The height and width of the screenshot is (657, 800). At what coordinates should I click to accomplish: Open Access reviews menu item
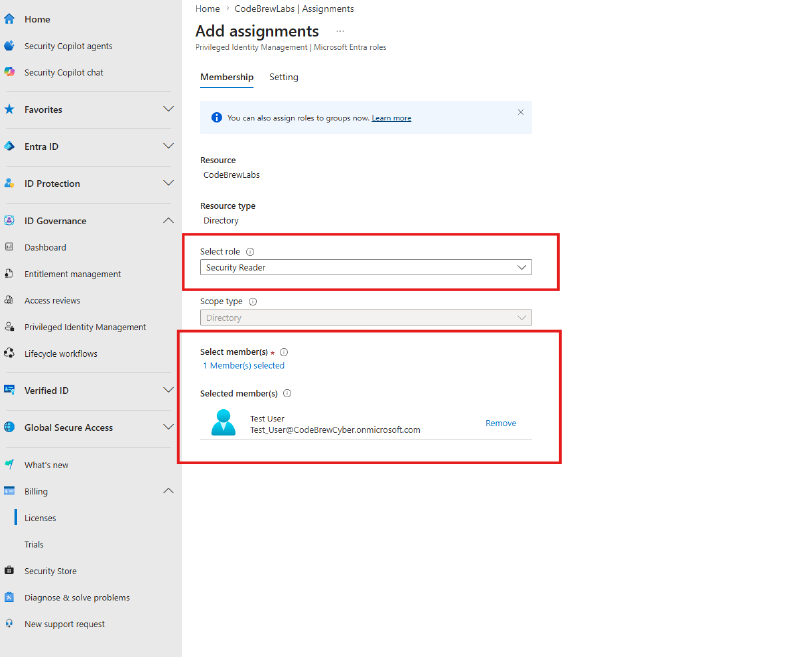[x=52, y=300]
